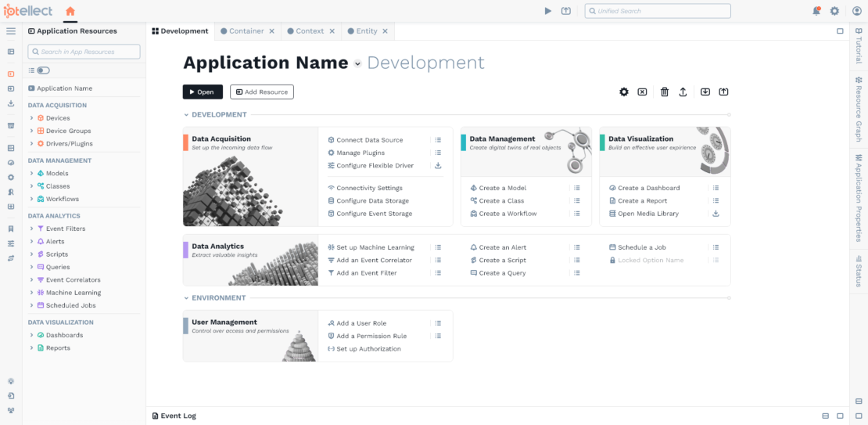Click Set up Authorization

coord(368,348)
